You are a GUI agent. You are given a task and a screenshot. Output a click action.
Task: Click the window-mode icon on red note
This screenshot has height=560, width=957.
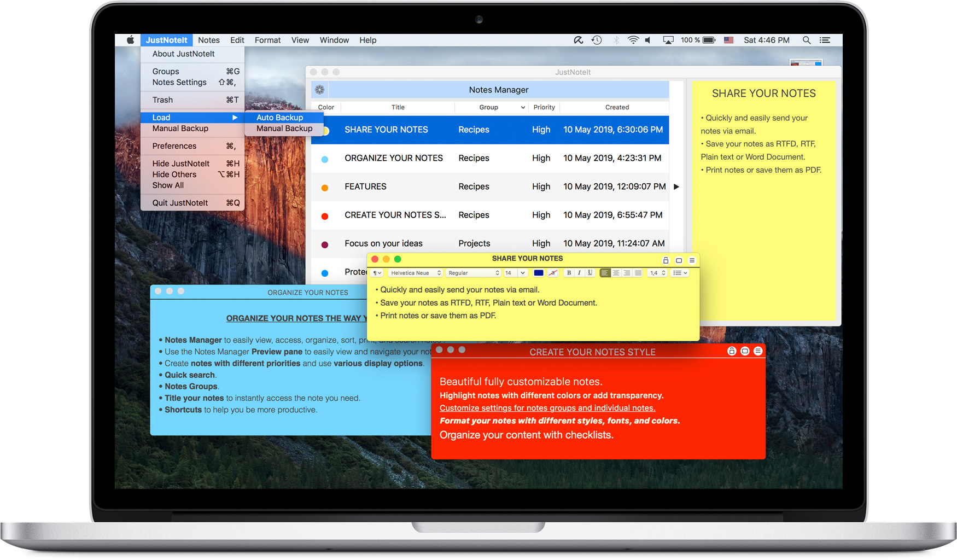point(745,351)
